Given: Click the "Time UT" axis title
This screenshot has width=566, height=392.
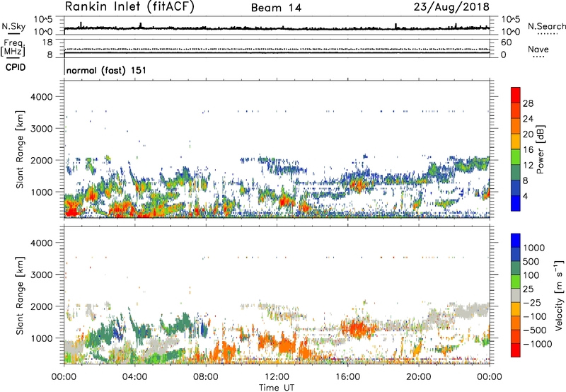Looking at the screenshot, I should (277, 388).
